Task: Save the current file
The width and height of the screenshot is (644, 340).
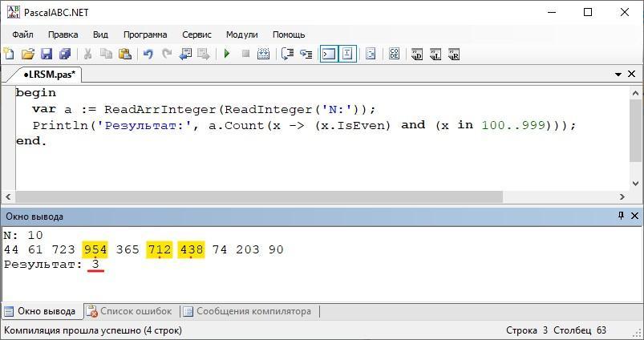Action: (x=46, y=54)
